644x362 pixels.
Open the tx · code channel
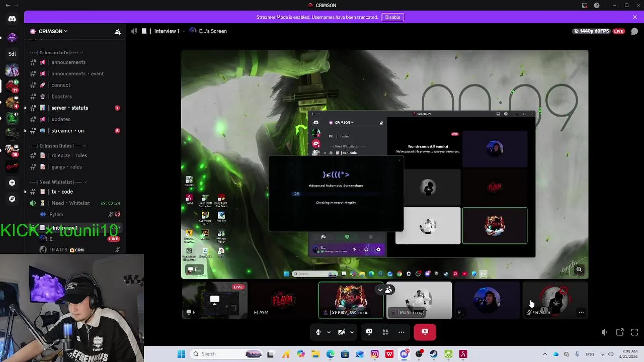click(x=74, y=192)
